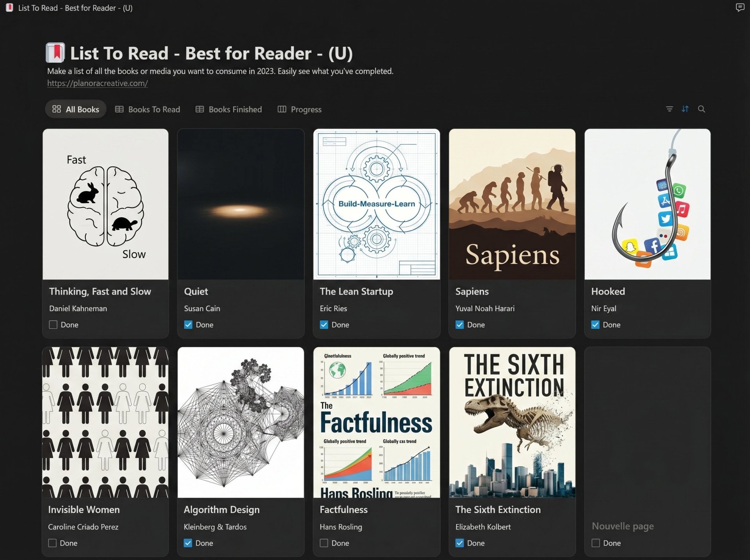This screenshot has width=750, height=560.
Task: Check Done for Thinking, Fast and Slow
Action: tap(53, 325)
